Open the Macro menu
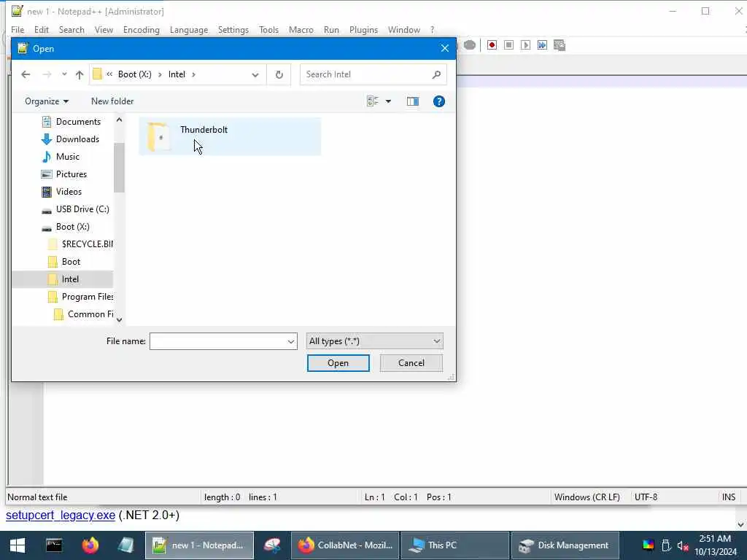 pos(301,29)
